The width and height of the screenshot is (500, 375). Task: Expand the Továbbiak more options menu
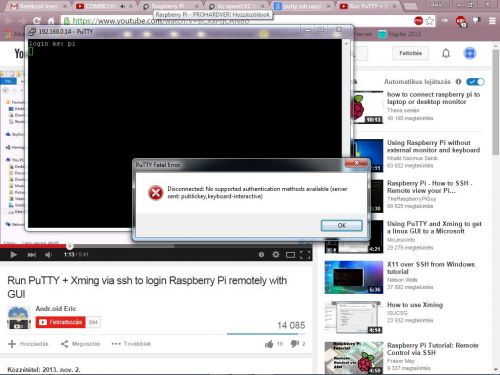[x=131, y=344]
